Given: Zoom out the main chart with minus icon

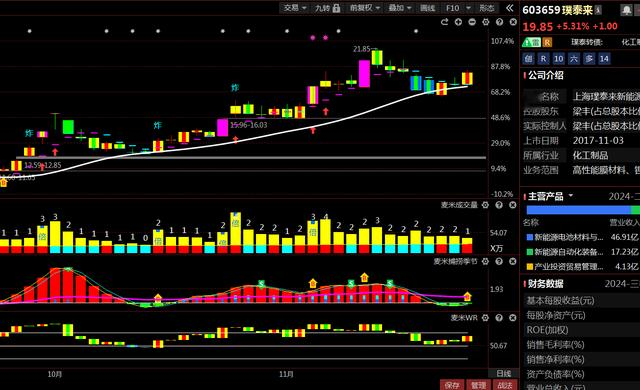Looking at the screenshot, I should [472, 22].
